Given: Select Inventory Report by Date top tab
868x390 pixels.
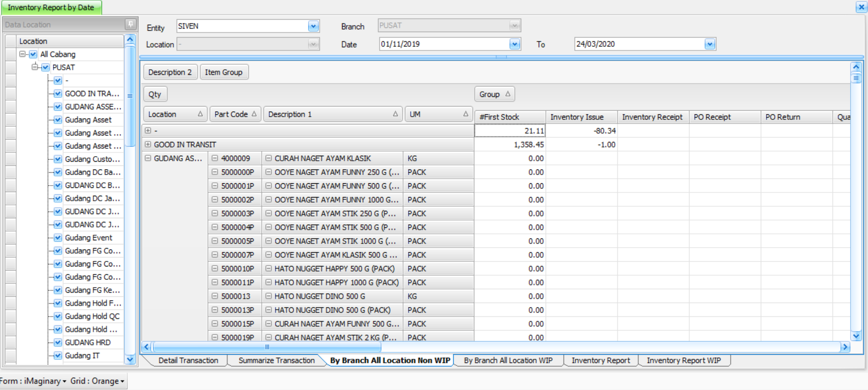Looking at the screenshot, I should click(x=51, y=7).
